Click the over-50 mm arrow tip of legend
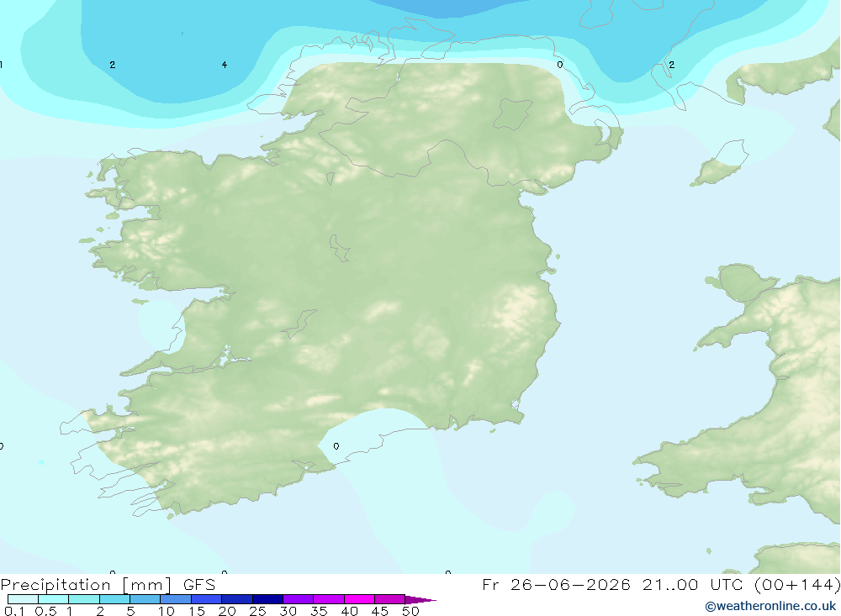Viewport: 841px width, 616px height. click(x=420, y=600)
